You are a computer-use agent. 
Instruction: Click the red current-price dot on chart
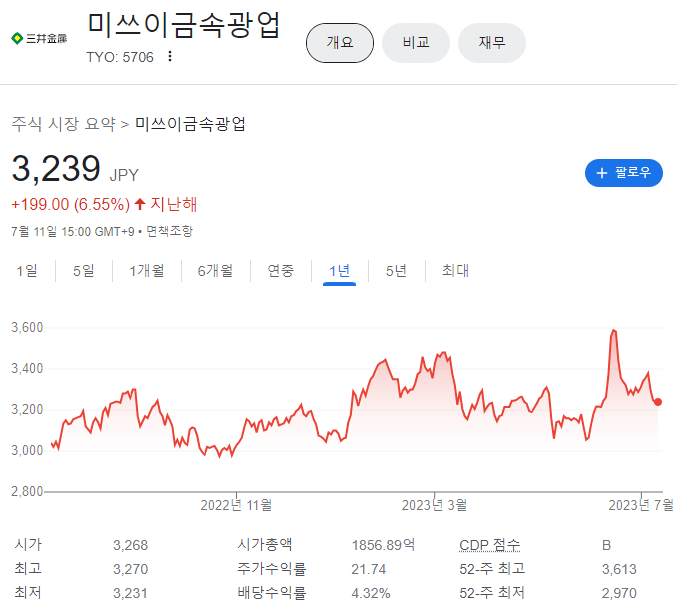pos(658,402)
